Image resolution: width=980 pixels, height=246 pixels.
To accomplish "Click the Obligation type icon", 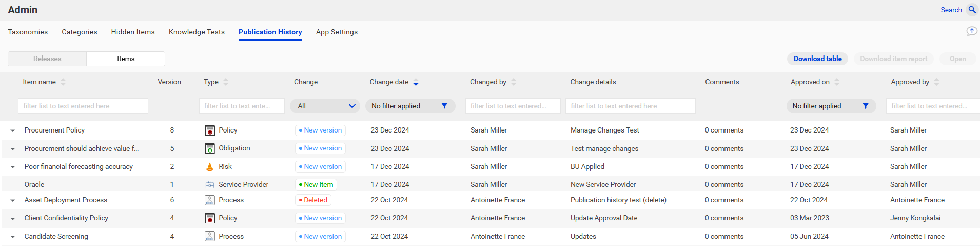I will click(210, 148).
